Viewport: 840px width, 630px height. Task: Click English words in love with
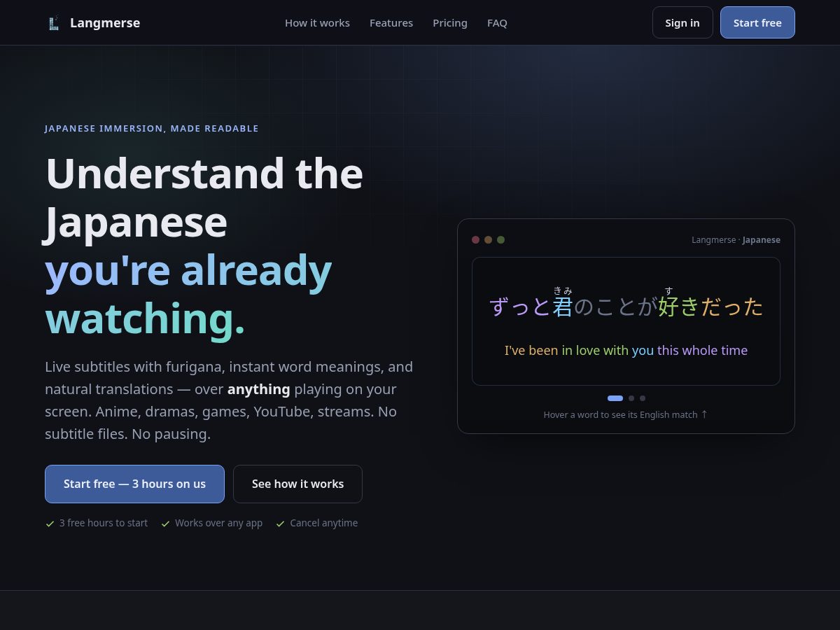pos(595,350)
